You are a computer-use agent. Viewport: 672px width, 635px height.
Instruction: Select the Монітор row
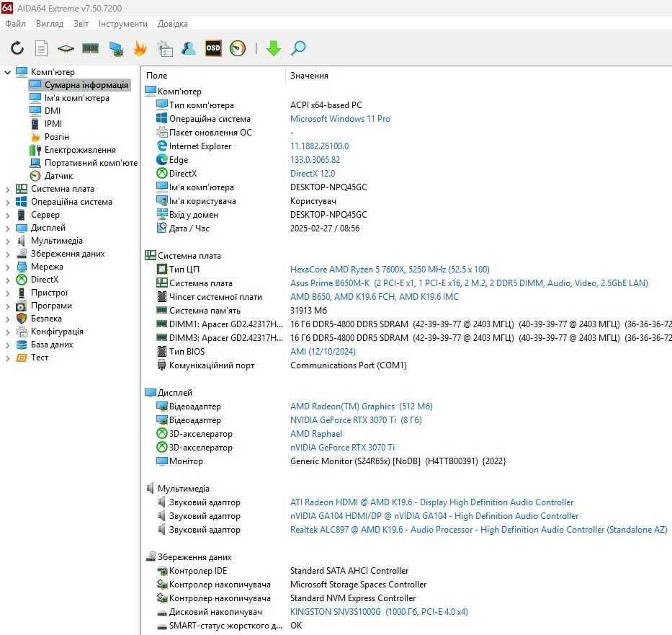click(407, 461)
